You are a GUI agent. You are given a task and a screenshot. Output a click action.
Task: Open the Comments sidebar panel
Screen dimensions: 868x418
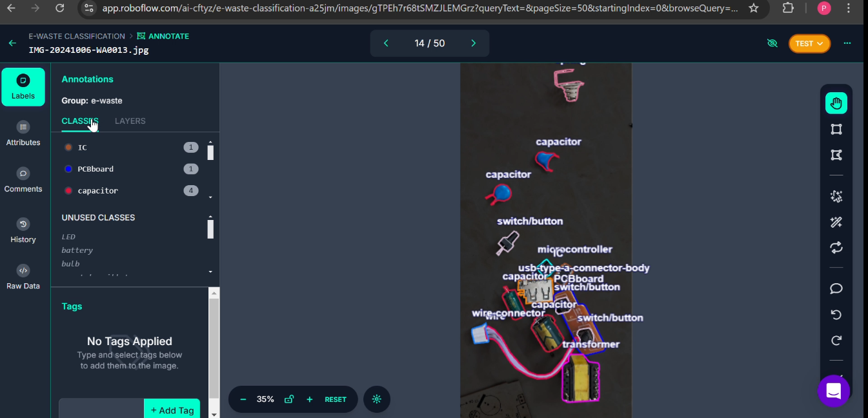[23, 180]
